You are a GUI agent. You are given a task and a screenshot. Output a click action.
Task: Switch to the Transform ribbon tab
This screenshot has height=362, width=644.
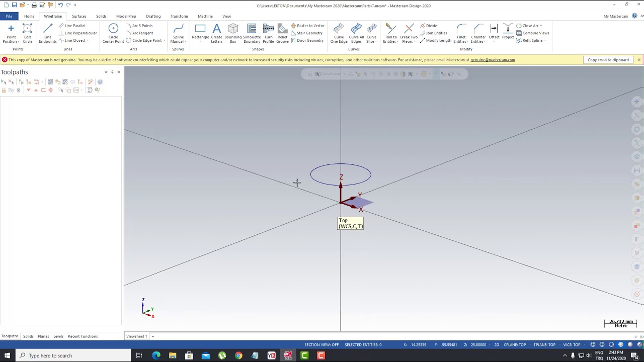click(179, 16)
